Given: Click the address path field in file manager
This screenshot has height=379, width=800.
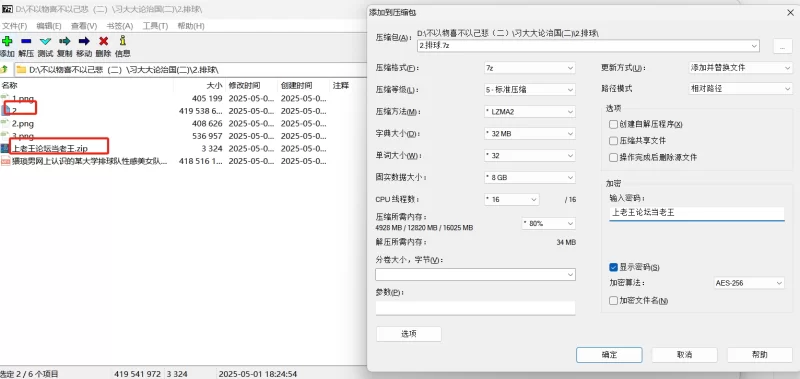Looking at the screenshot, I should [191, 69].
